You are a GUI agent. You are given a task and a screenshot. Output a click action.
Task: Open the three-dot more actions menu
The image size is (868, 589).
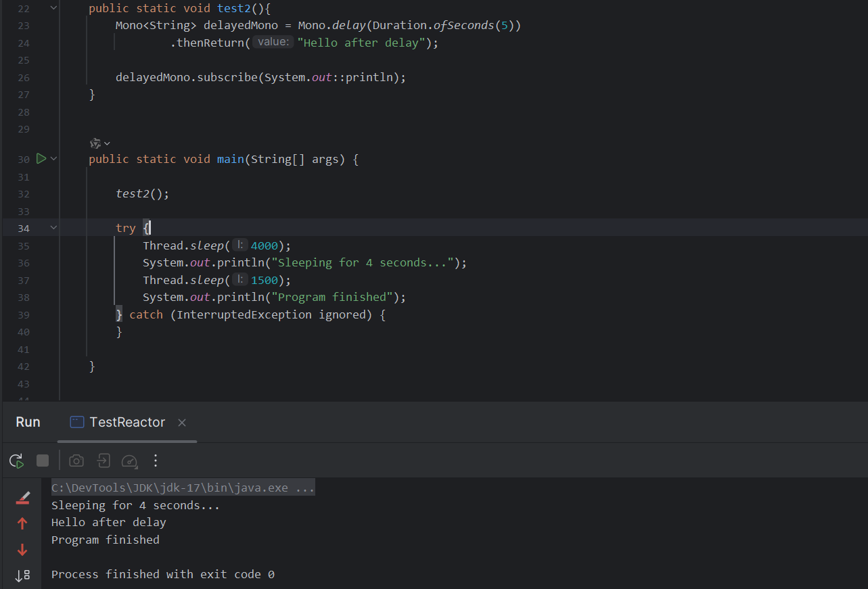(x=156, y=461)
